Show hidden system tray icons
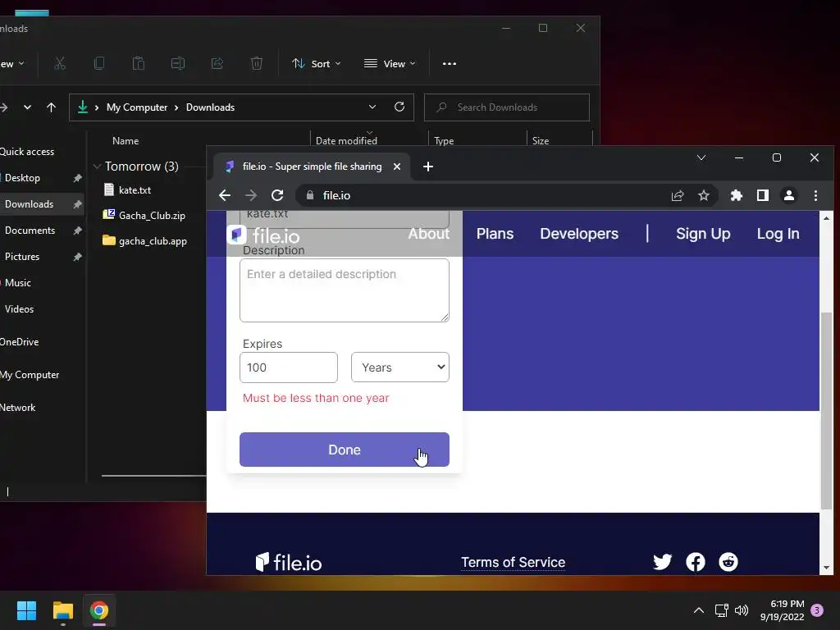This screenshot has width=840, height=630. point(699,610)
